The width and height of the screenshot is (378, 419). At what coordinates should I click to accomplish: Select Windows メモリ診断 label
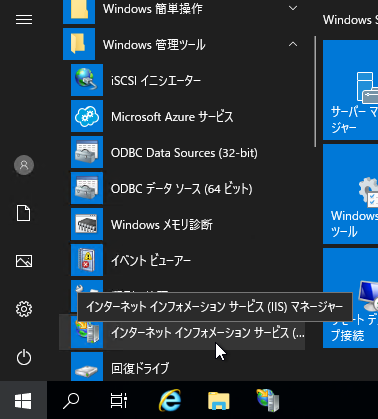162,225
